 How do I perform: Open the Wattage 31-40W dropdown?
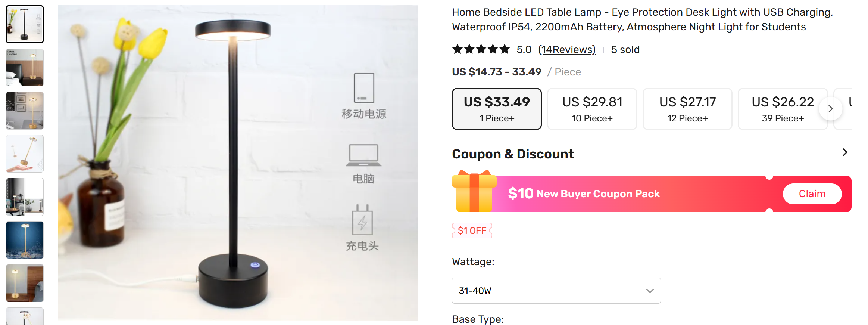556,291
